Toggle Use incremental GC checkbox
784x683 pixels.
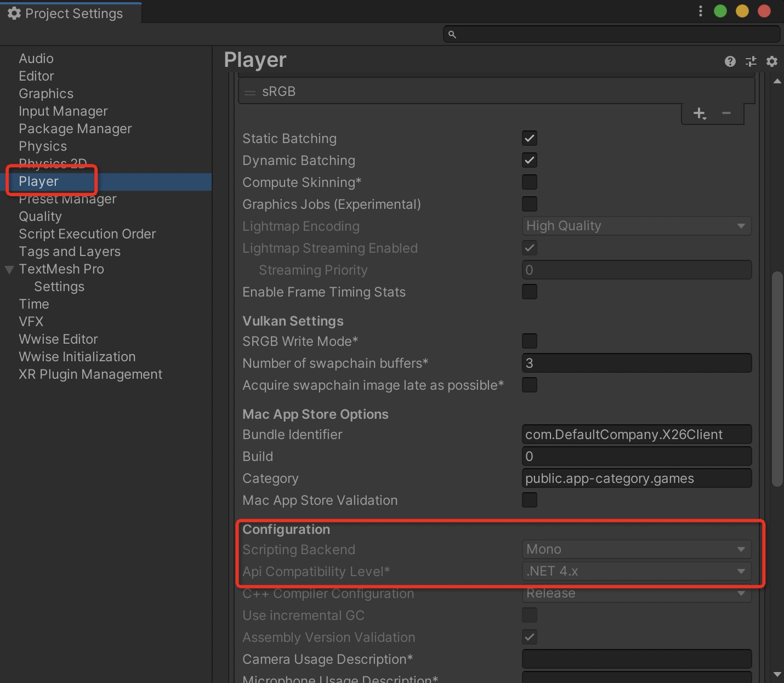click(x=530, y=615)
